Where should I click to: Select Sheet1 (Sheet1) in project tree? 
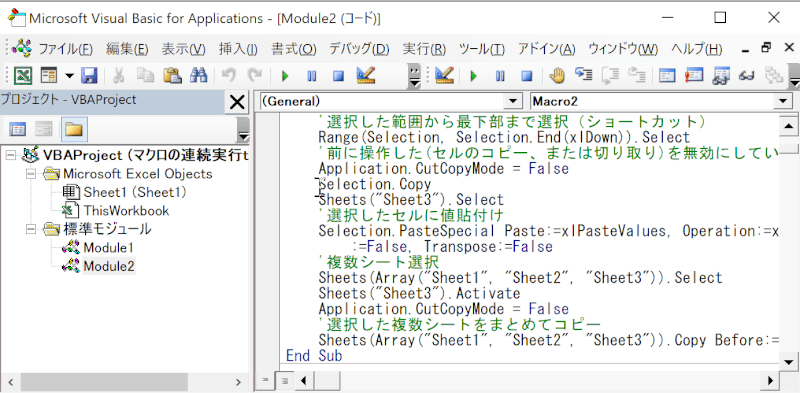coord(135,192)
